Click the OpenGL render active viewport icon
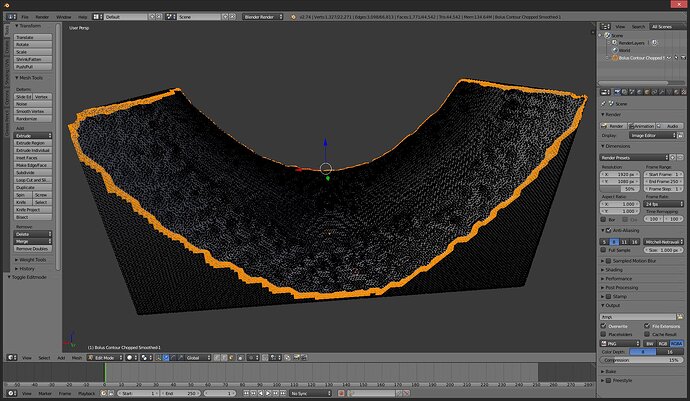Image resolution: width=690 pixels, height=401 pixels. click(296, 357)
